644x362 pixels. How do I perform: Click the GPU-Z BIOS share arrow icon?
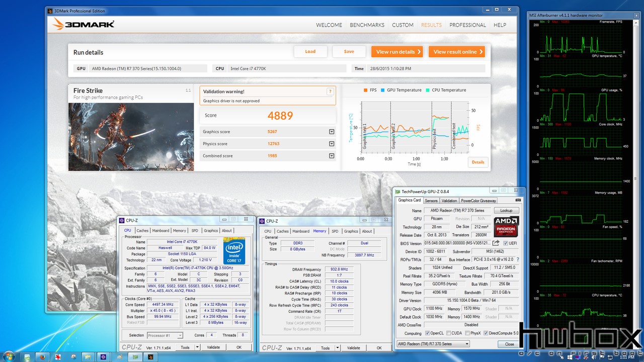[x=496, y=243]
